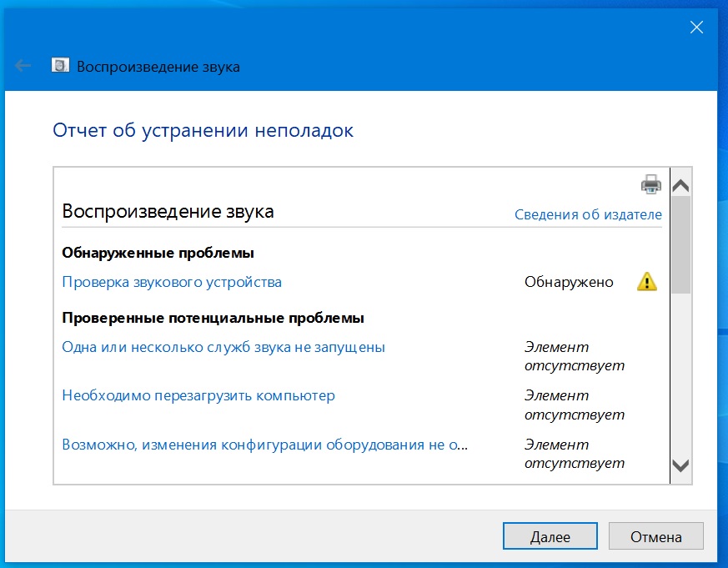Click the Далее button
Viewport: 728px width, 568px height.
pyautogui.click(x=550, y=536)
